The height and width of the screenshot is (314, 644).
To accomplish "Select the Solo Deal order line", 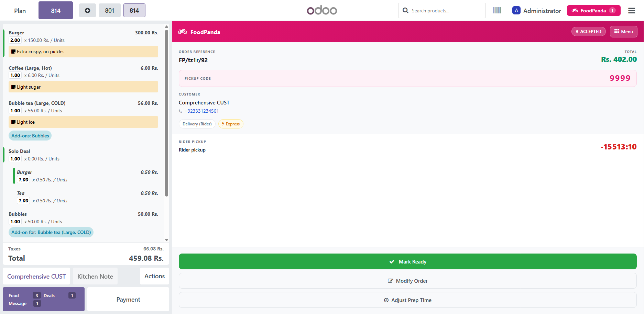I will 83,155.
